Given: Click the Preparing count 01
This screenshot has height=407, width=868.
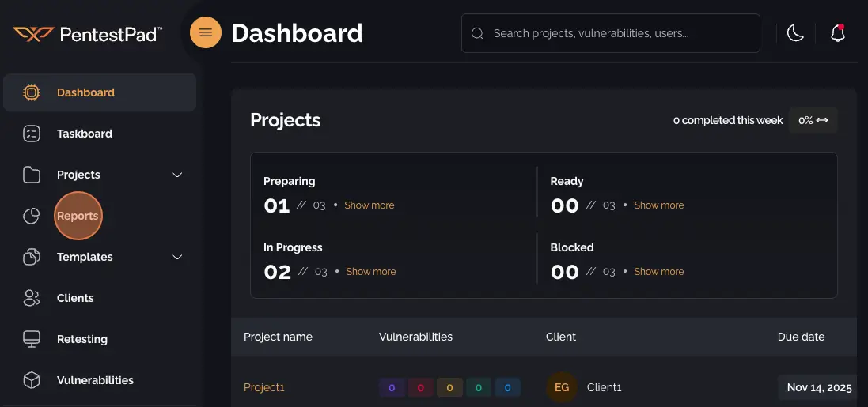Looking at the screenshot, I should [x=277, y=205].
